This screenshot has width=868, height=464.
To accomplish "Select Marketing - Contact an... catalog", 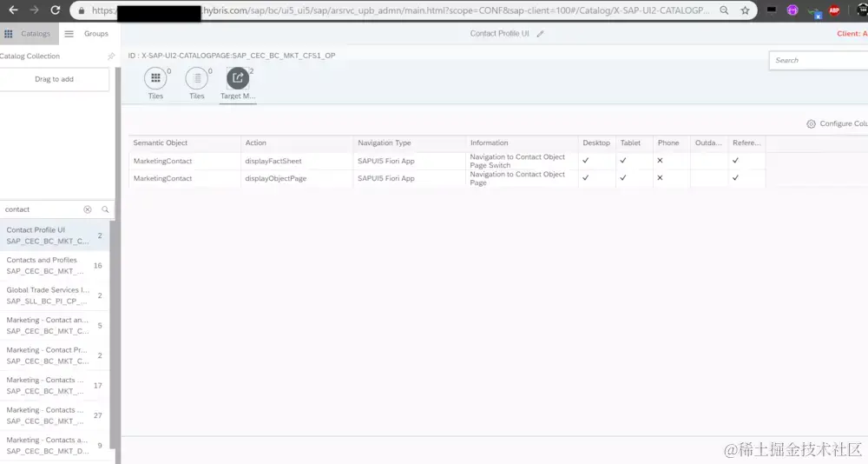I will point(54,326).
